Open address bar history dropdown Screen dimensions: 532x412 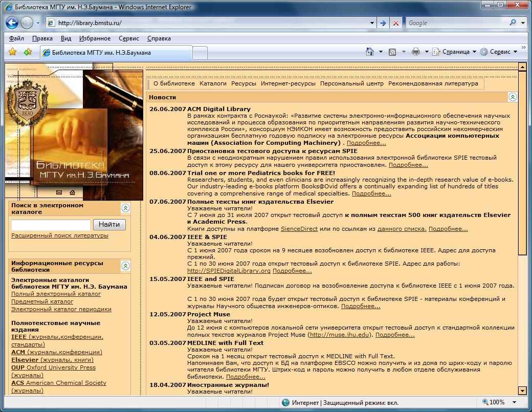pyautogui.click(x=372, y=23)
